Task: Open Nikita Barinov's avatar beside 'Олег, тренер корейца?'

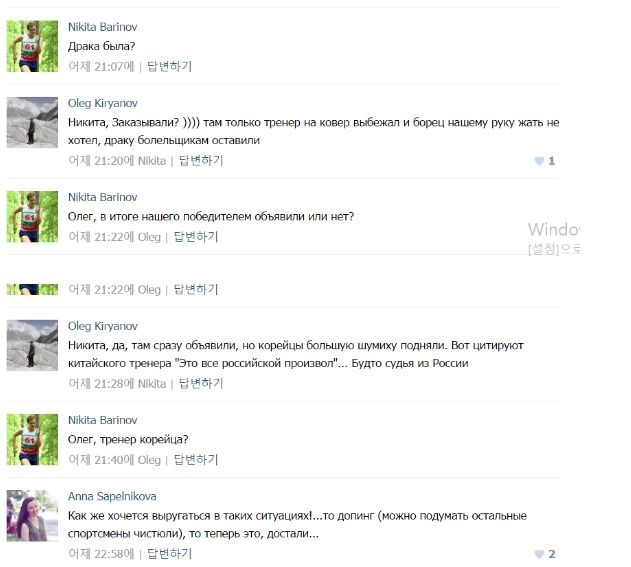Action: [x=32, y=439]
